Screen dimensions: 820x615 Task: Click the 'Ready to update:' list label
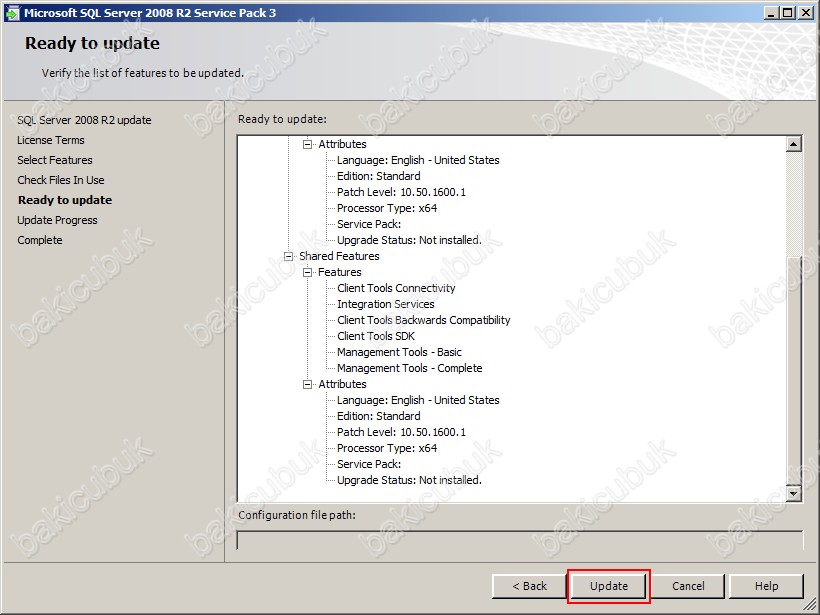click(x=282, y=119)
